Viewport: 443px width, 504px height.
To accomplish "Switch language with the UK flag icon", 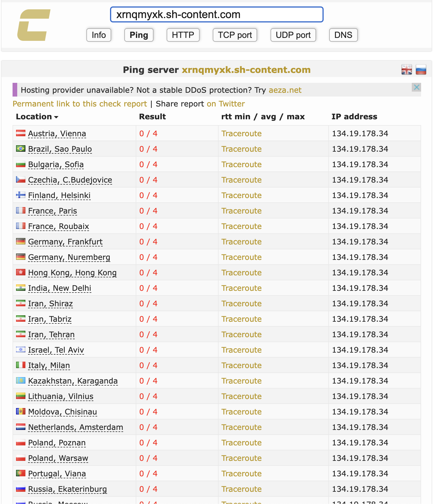I will click(407, 70).
